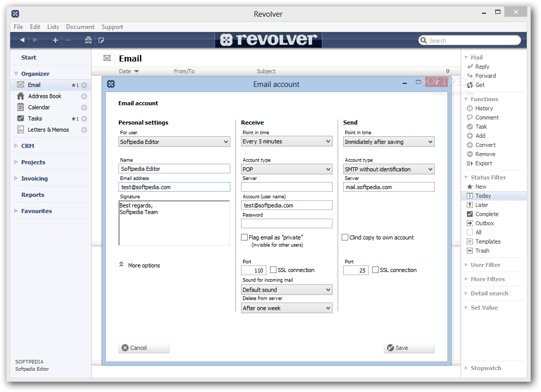Click the New star icon in Status Filter
541x392 pixels.
(470, 186)
